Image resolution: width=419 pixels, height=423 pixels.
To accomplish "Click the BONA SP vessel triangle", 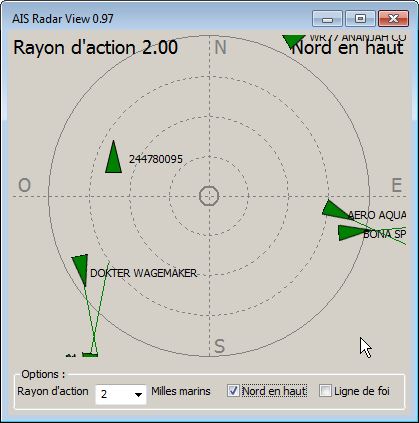I will (x=351, y=233).
